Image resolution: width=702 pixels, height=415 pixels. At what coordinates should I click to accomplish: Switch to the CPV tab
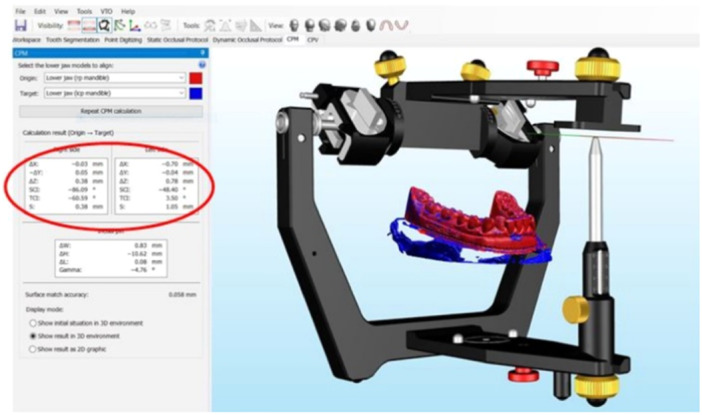pos(312,40)
